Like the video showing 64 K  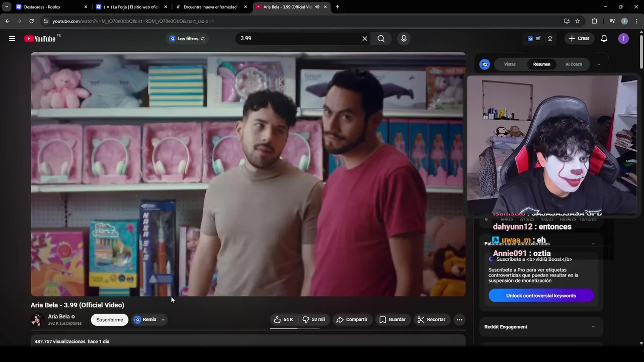tap(284, 320)
